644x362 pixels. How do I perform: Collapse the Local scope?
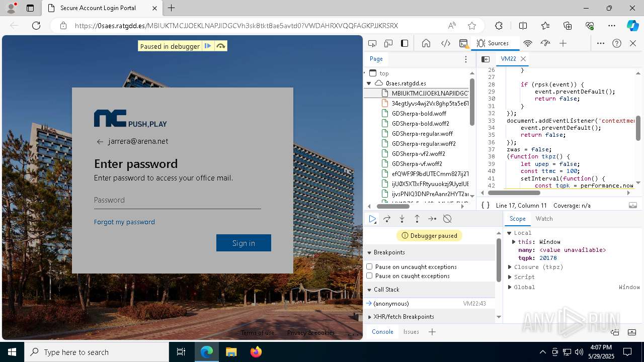tap(509, 233)
